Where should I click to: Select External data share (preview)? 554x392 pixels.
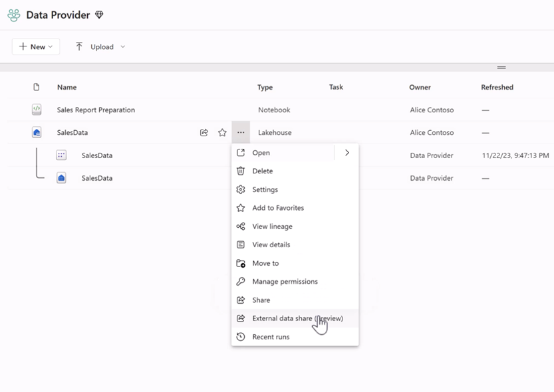click(x=297, y=318)
